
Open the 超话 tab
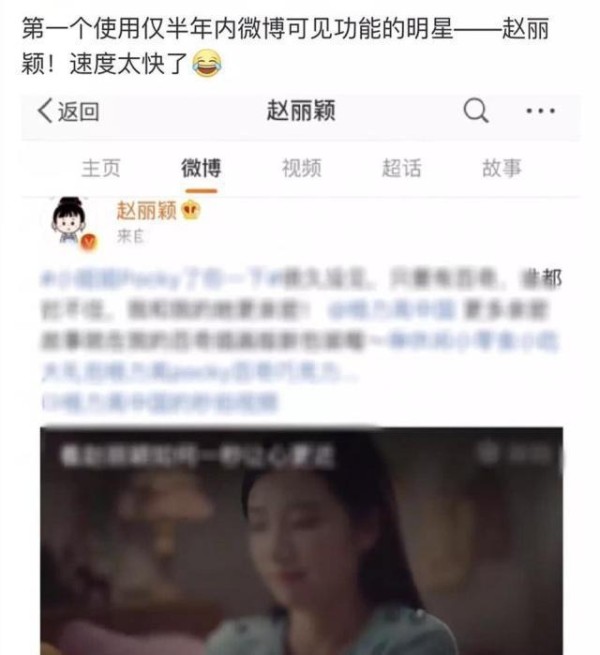click(402, 168)
